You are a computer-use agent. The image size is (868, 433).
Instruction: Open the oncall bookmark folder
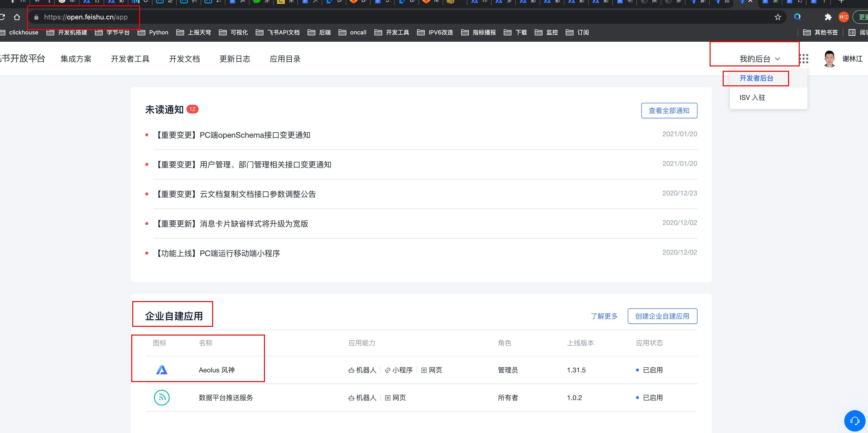tap(352, 32)
